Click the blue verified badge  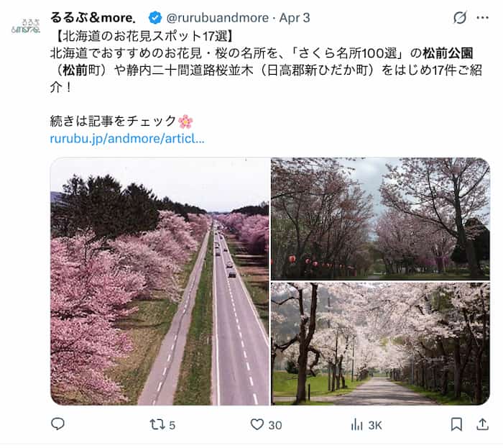click(155, 18)
